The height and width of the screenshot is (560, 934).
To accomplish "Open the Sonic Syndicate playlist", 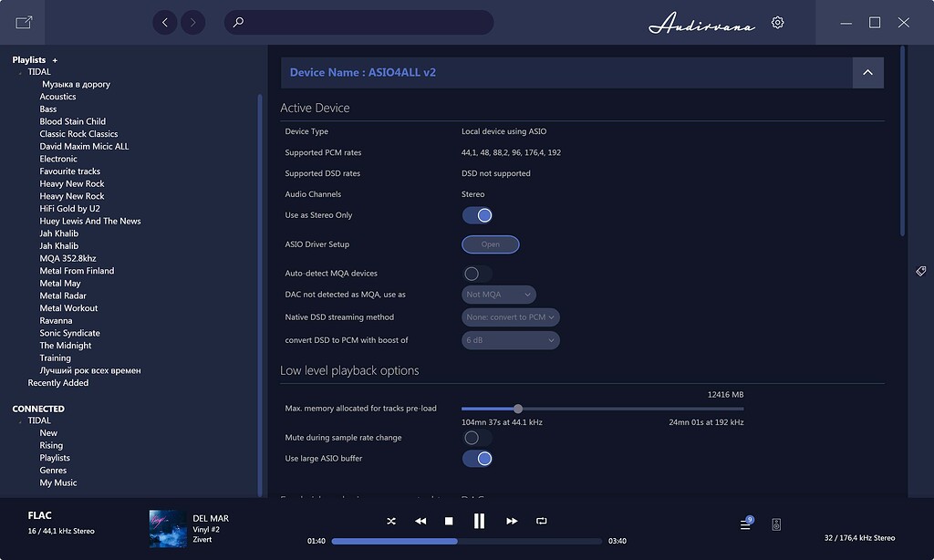I will point(69,334).
